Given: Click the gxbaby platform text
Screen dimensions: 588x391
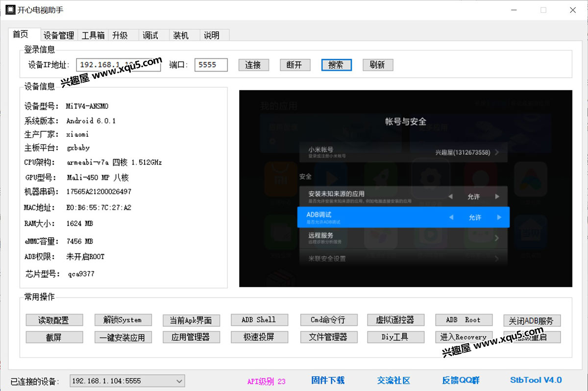Looking at the screenshot, I should 78,147.
